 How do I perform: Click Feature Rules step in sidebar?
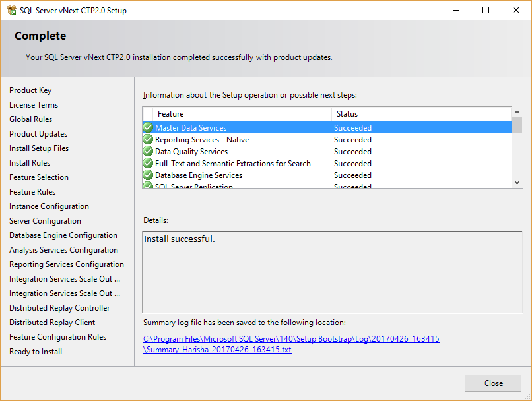coord(32,192)
